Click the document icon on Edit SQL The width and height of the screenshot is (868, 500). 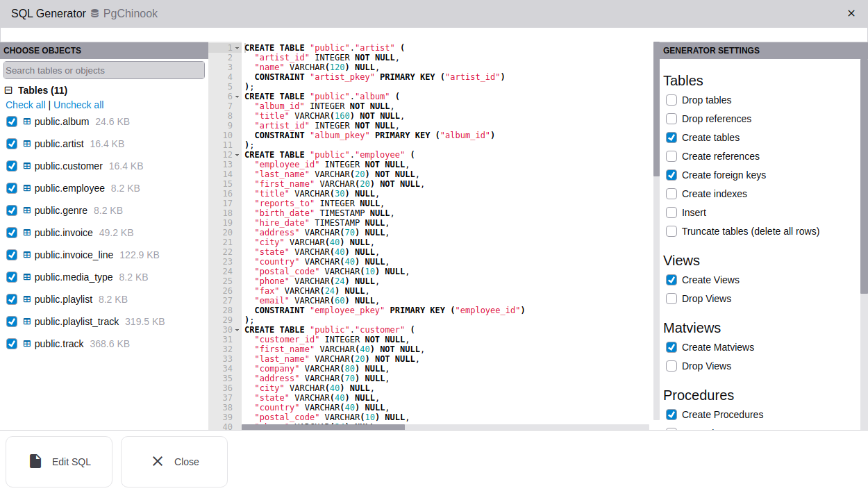[x=35, y=462]
